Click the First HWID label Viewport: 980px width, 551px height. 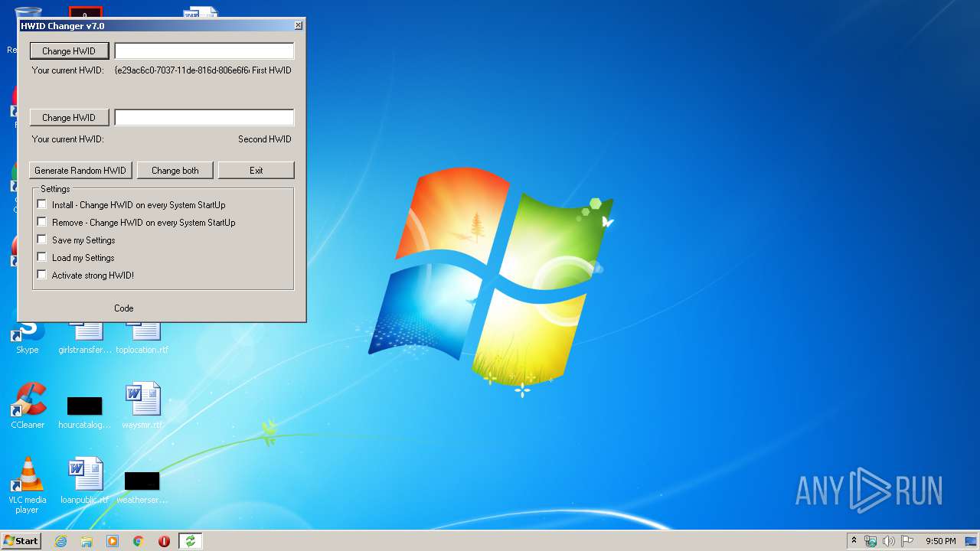click(x=272, y=70)
